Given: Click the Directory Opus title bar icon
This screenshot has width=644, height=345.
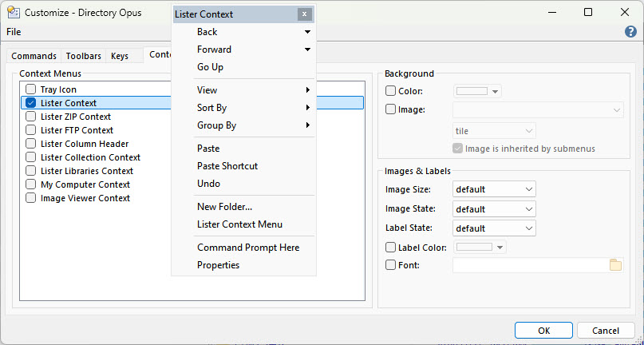Looking at the screenshot, I should click(14, 13).
